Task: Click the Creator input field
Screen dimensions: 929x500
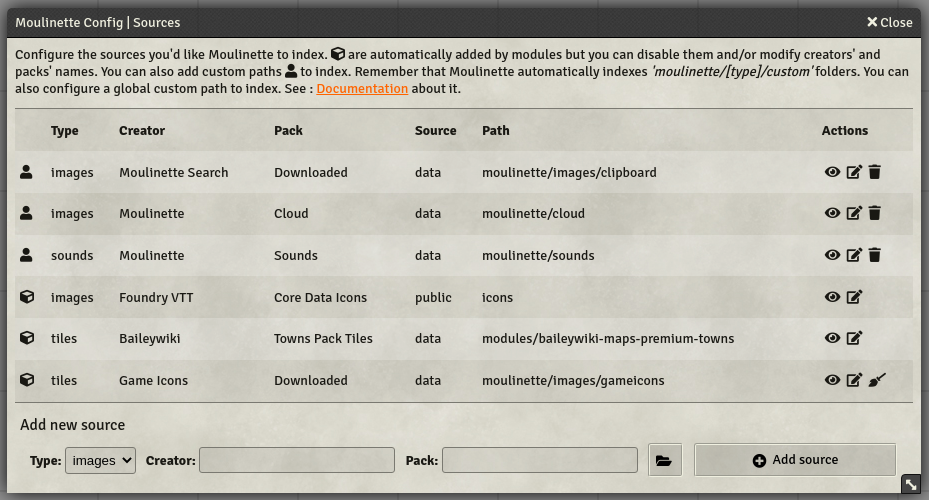Action: point(297,460)
